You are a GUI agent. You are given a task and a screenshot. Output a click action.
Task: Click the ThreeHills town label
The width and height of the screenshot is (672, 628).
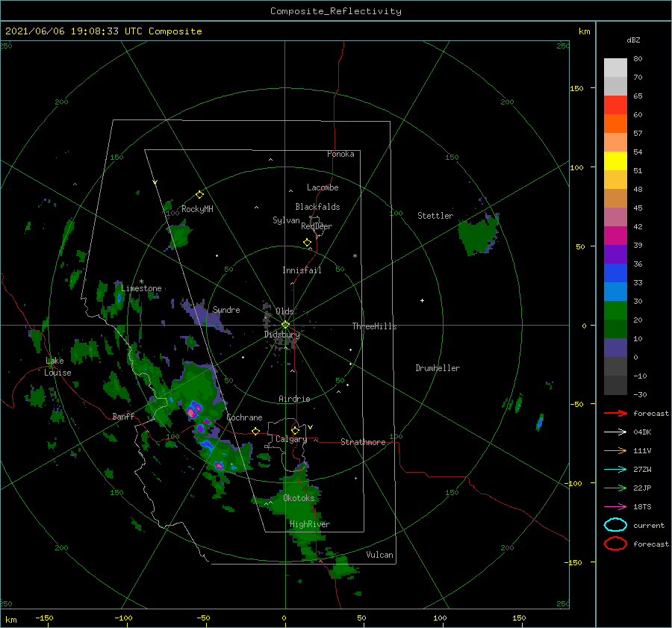374,326
